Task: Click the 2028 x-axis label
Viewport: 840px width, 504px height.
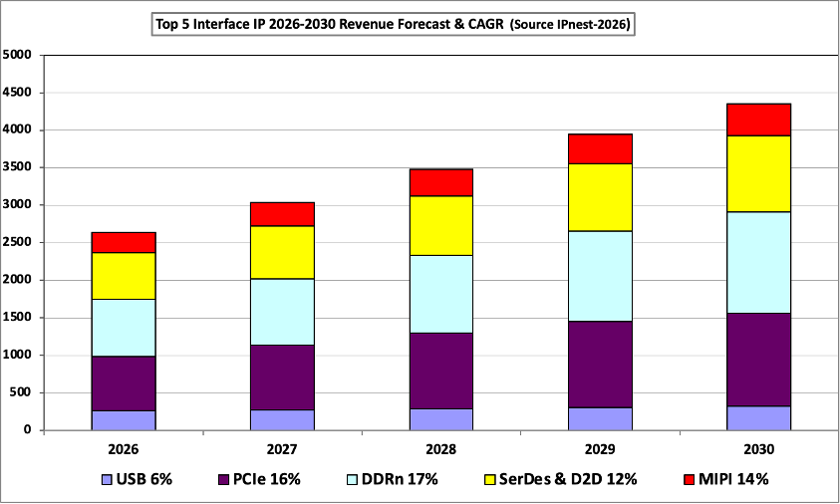Action: point(440,449)
